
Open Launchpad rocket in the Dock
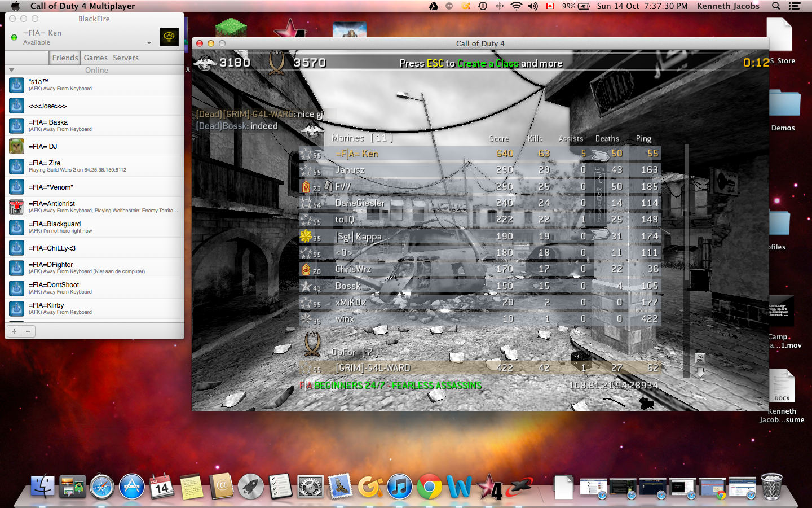click(x=251, y=487)
